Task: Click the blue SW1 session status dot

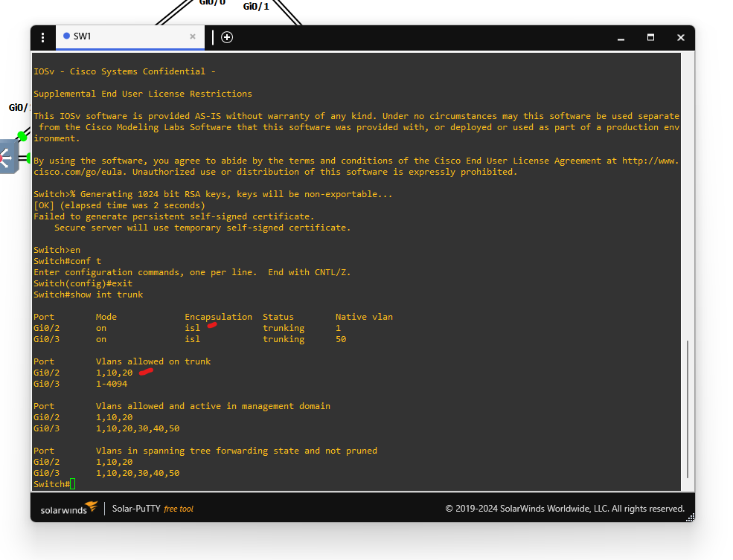Action: (66, 36)
